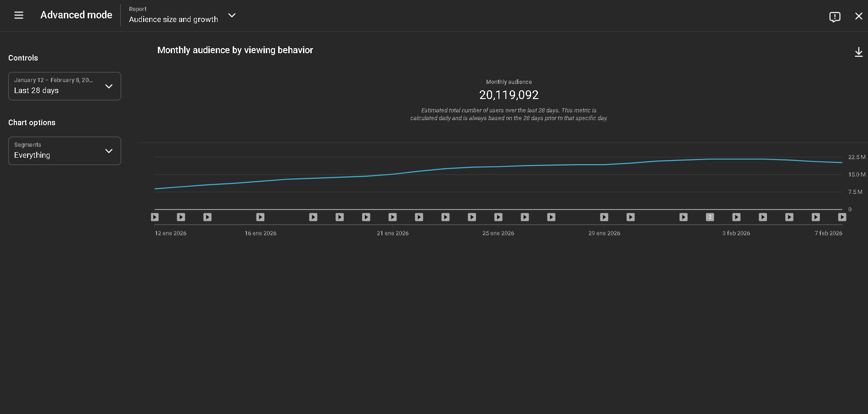Close the Advanced mode view
This screenshot has height=414, width=868.
point(858,16)
